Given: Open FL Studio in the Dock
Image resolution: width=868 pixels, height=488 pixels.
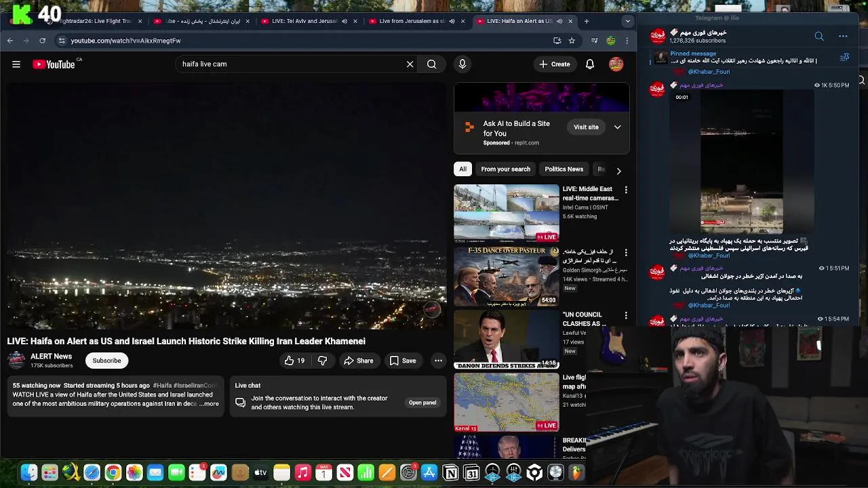Looking at the screenshot, I should (576, 472).
